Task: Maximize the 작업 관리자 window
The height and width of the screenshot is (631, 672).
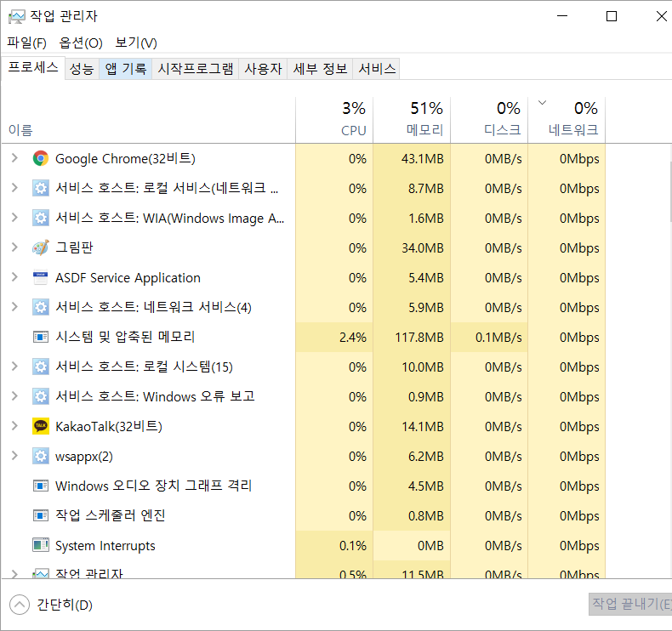Action: (x=612, y=16)
